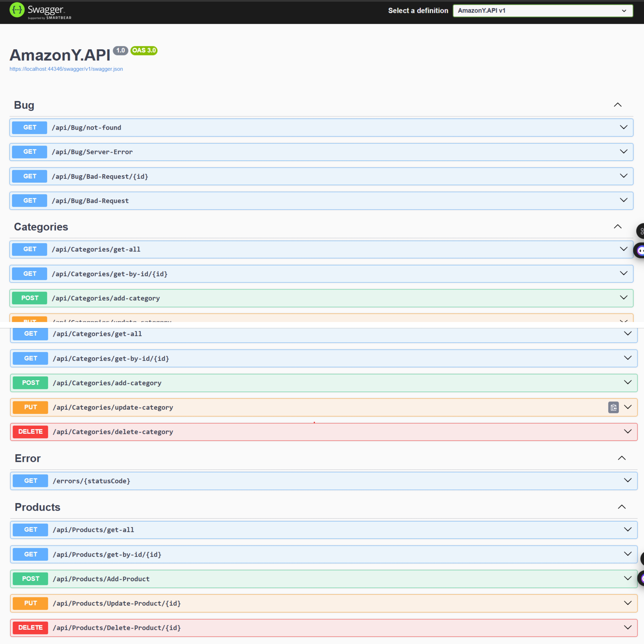Collapse the Categories section chevron
This screenshot has height=644, width=644.
click(x=618, y=226)
